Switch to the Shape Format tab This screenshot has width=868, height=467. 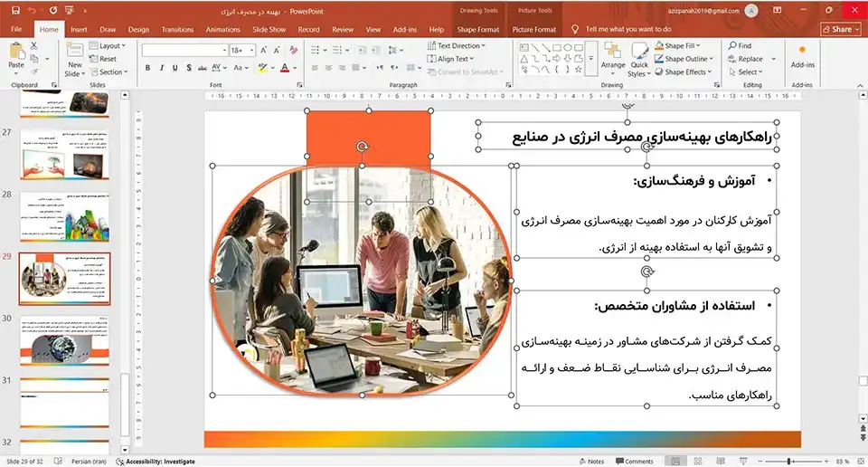coord(477,29)
